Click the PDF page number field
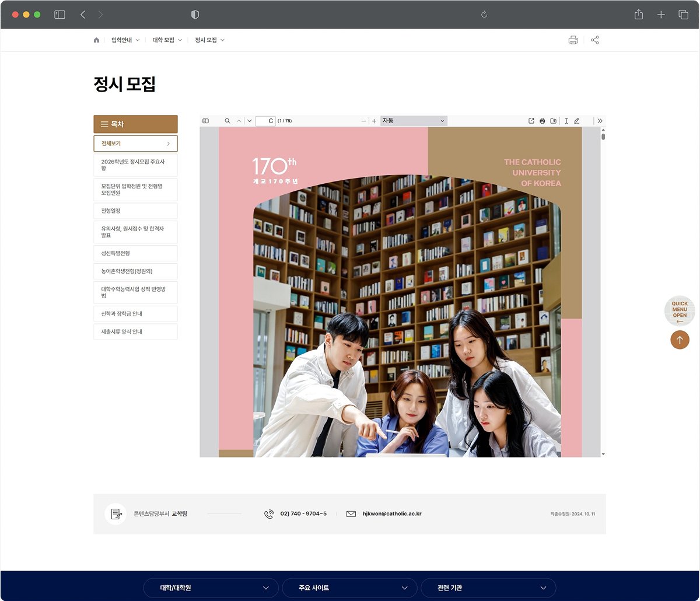The width and height of the screenshot is (700, 601). coord(265,121)
